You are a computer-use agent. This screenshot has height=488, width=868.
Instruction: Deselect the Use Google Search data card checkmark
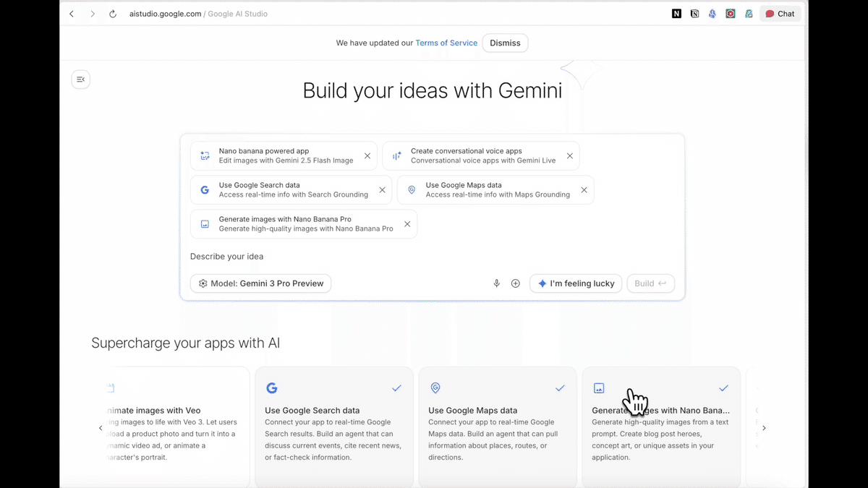(x=396, y=388)
